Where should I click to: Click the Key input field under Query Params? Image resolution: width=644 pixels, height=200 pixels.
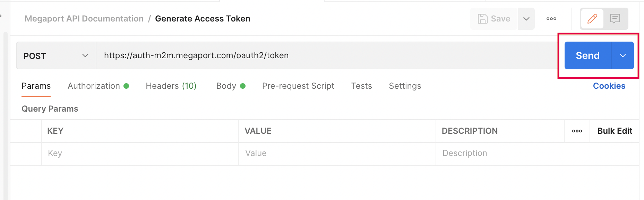click(104, 153)
